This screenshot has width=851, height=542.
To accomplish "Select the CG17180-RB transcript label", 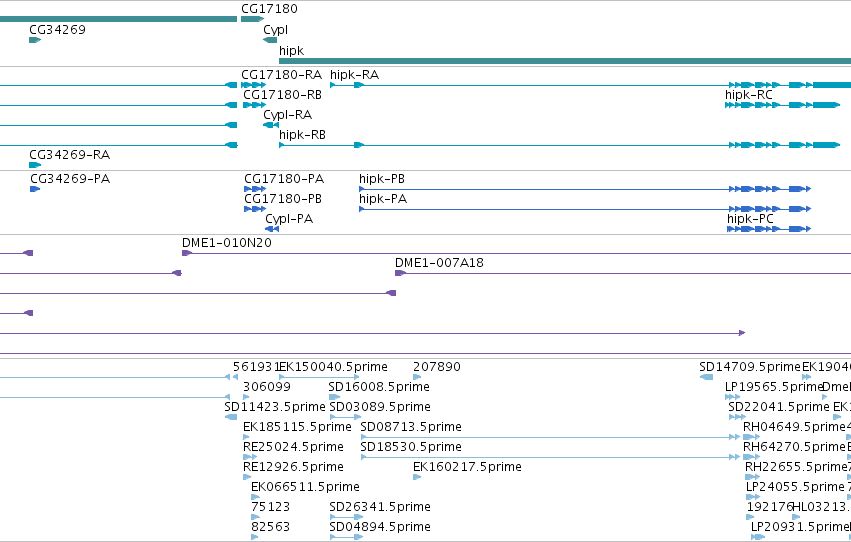I will tap(282, 95).
